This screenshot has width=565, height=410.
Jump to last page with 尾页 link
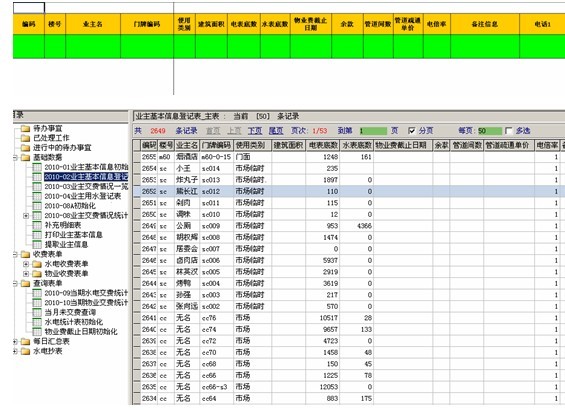tap(276, 131)
